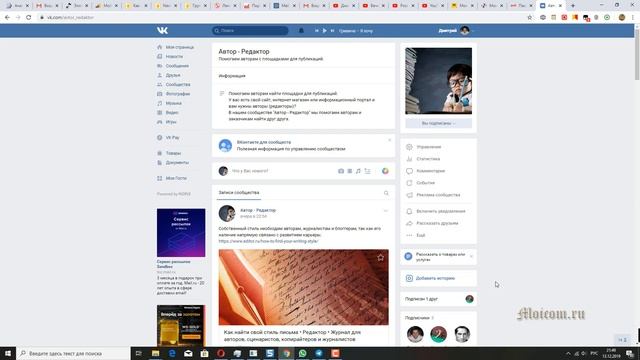Open the Сервис рассылок ad image
640x360 pixels.
click(181, 233)
